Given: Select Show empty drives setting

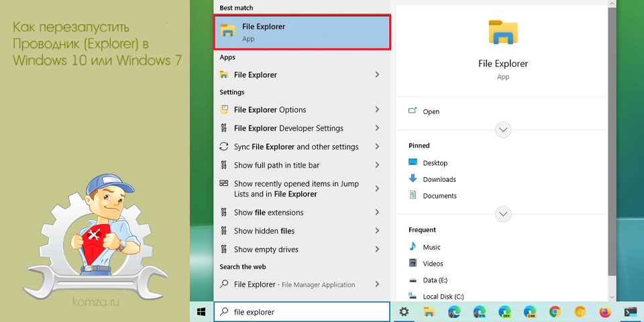Looking at the screenshot, I should 302,250.
